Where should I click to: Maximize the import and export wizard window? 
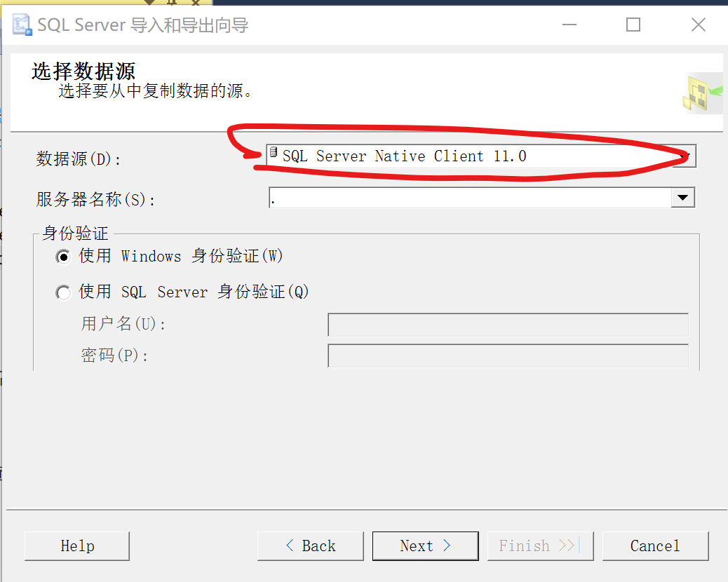coord(633,25)
